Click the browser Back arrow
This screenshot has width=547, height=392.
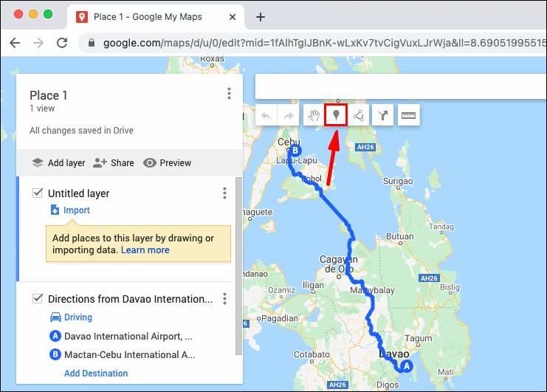click(x=15, y=43)
